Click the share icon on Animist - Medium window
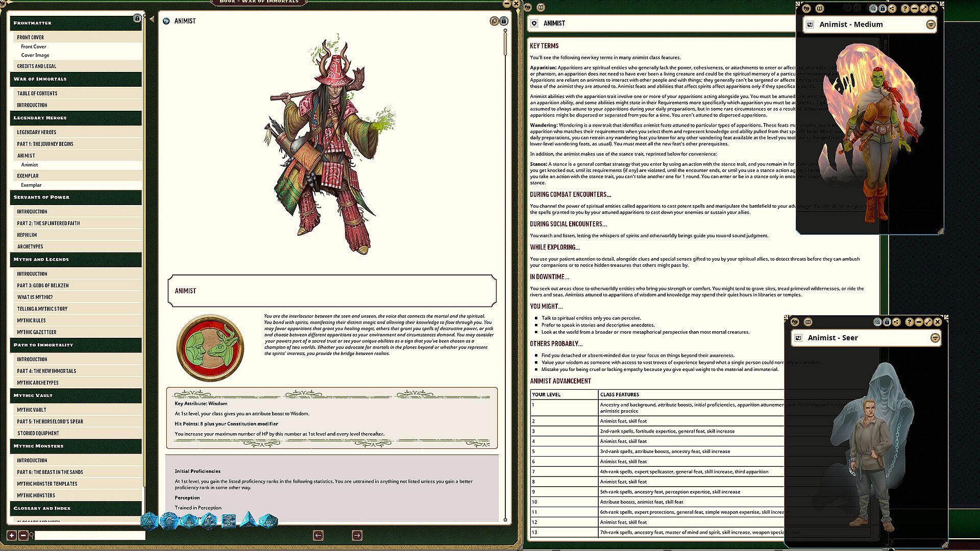The image size is (980, 551). click(892, 8)
